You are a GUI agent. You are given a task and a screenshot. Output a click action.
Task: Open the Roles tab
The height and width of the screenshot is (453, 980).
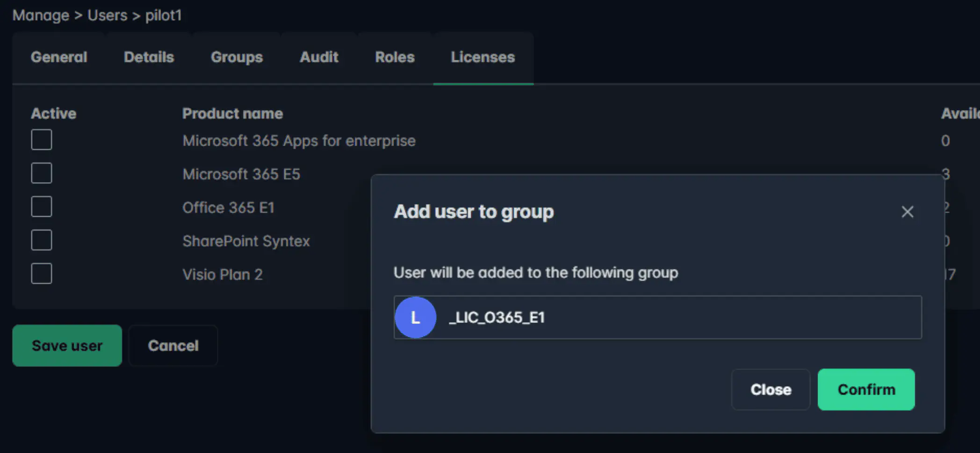[395, 57]
